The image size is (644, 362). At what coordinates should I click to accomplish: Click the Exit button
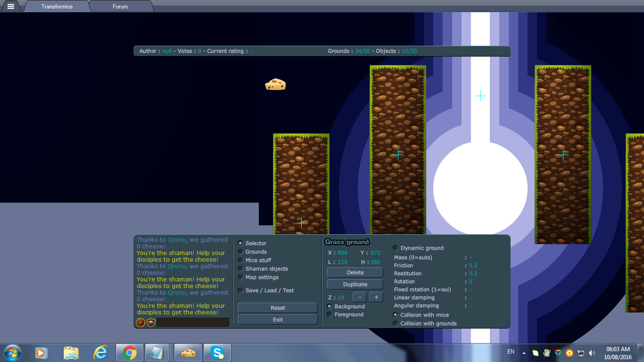[278, 320]
